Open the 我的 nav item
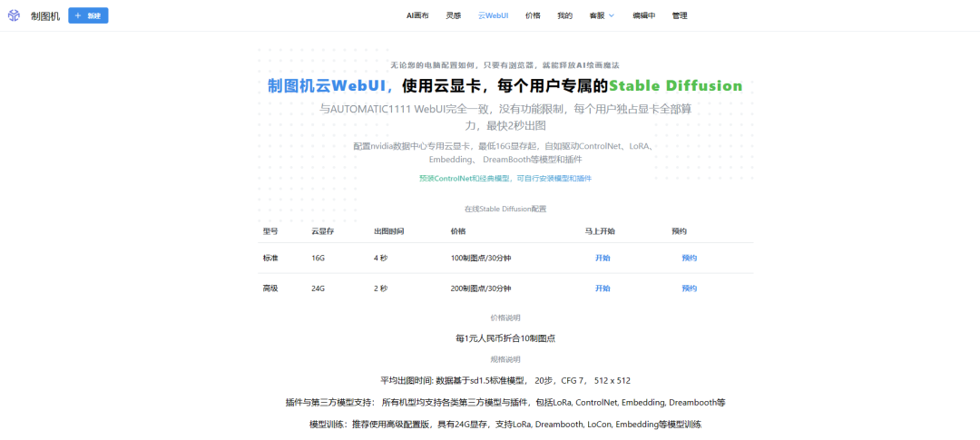The image size is (980, 440). coord(565,15)
